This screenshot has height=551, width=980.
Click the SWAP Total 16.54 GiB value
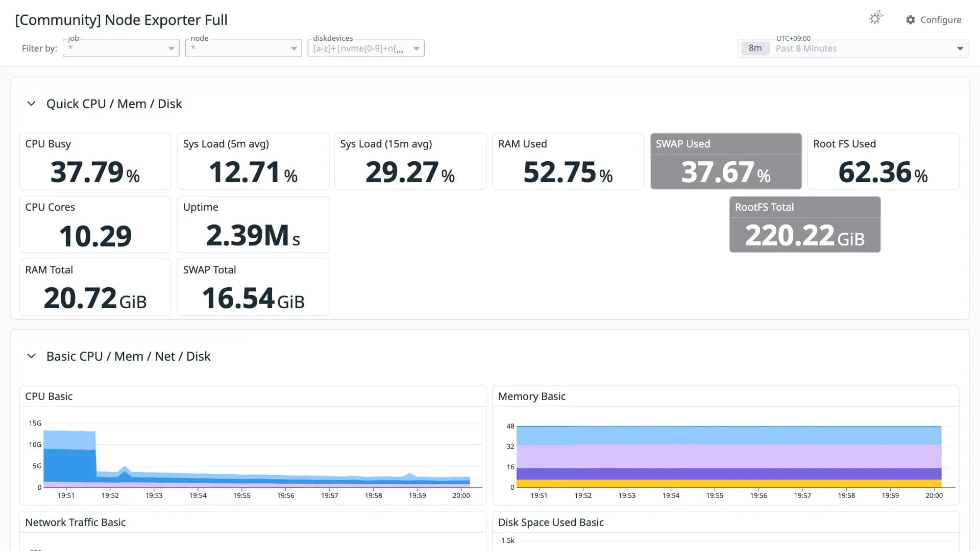253,298
